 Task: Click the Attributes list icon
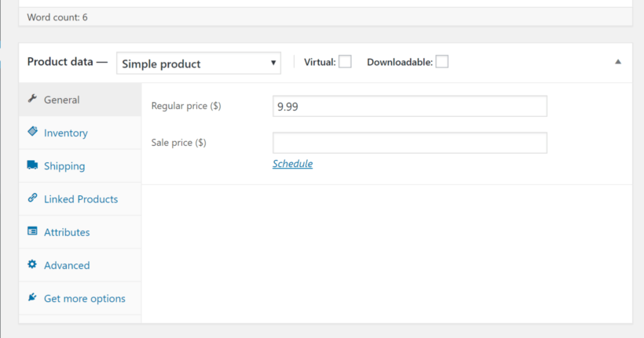click(32, 231)
